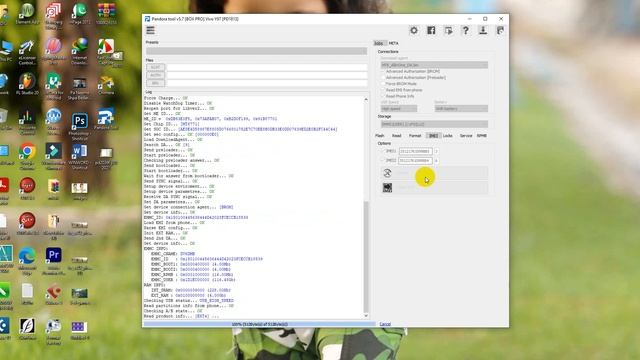Click the first file browse button under Files
Viewport: 640px width, 360px height.
tap(156, 67)
